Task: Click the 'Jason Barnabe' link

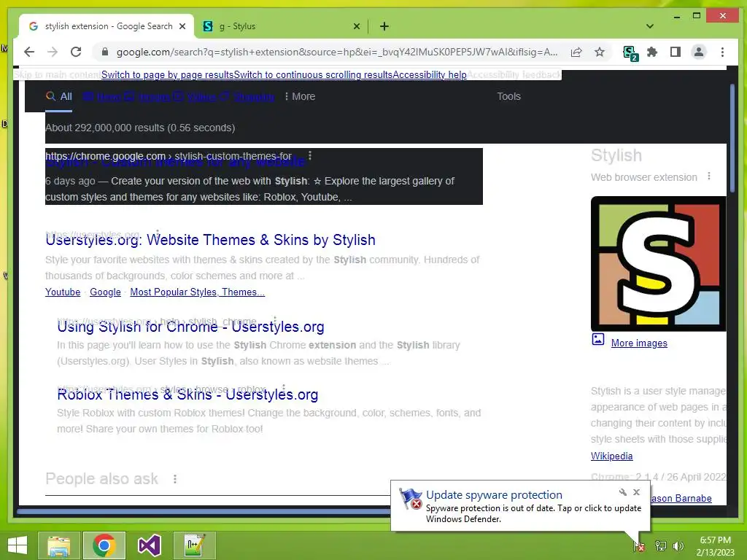Action: [681, 499]
